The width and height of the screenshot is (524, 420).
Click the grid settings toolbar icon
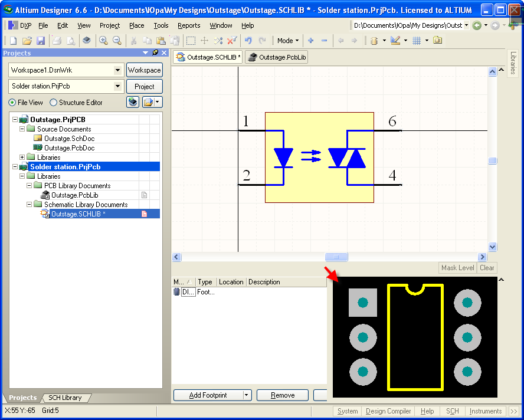point(417,41)
